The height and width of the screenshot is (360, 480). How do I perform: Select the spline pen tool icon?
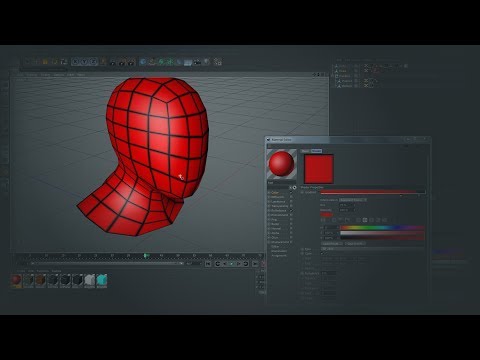152,62
